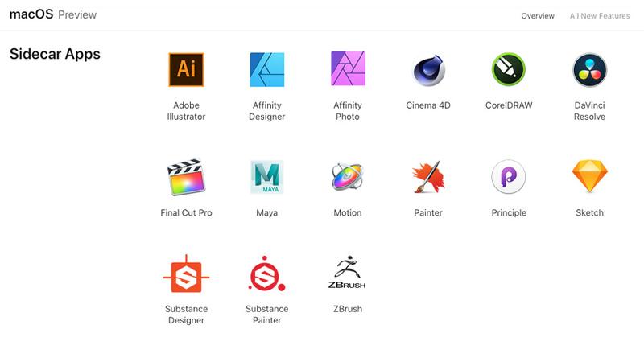Click the 'Final Cut Pro' label text
Viewport: 644px width, 362px height.
(186, 213)
